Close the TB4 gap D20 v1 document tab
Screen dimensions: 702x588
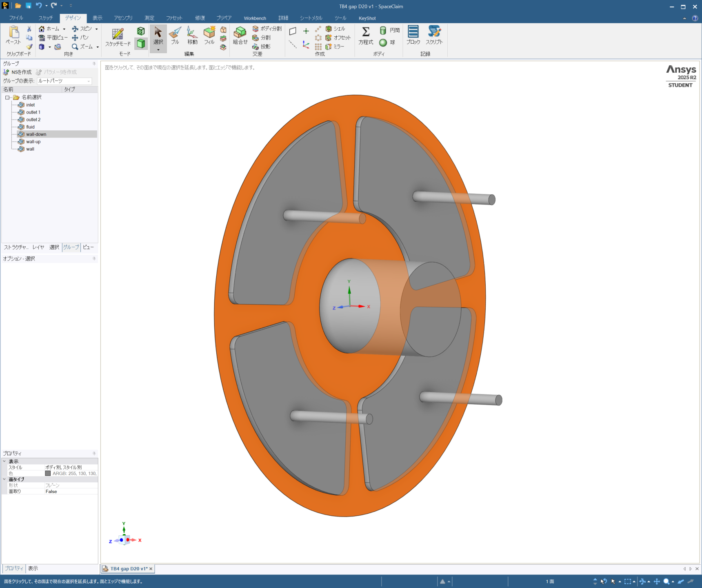click(x=151, y=568)
